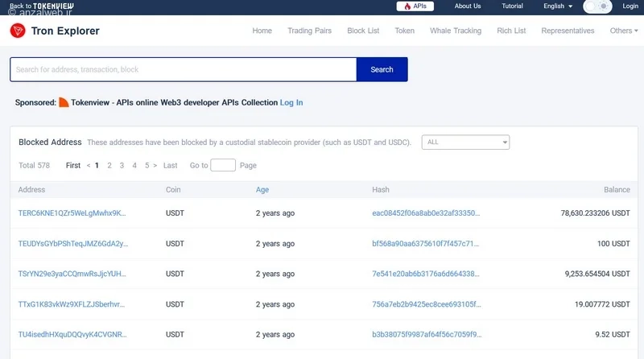Click the Go to page number field
Screen dimensions: 644x359
(x=223, y=165)
